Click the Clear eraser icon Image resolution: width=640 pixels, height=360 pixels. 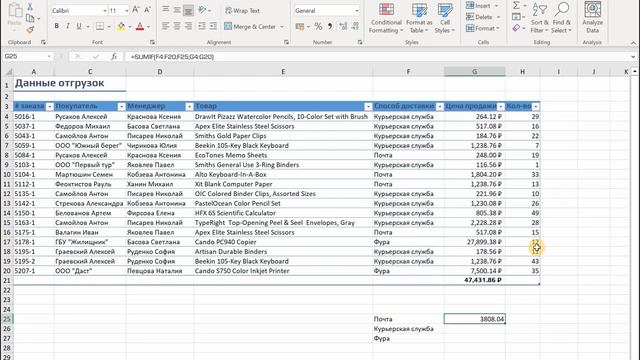pos(516,28)
